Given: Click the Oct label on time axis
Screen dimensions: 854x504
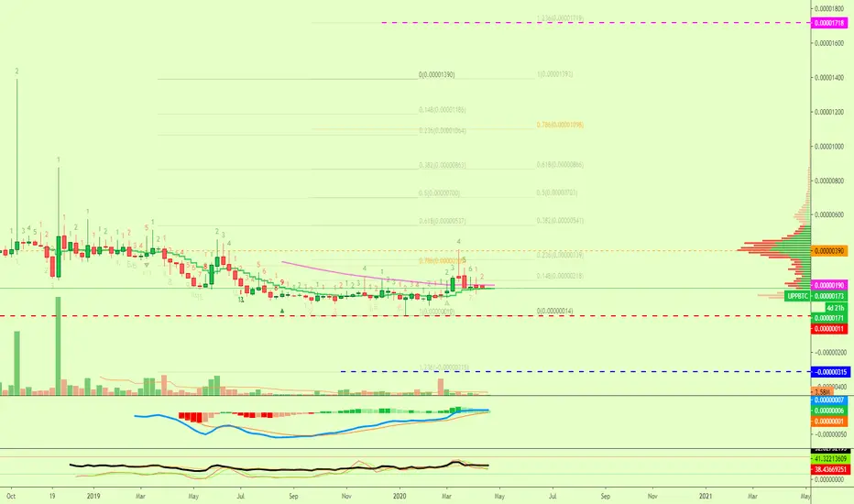Looking at the screenshot, I should tap(10, 497).
